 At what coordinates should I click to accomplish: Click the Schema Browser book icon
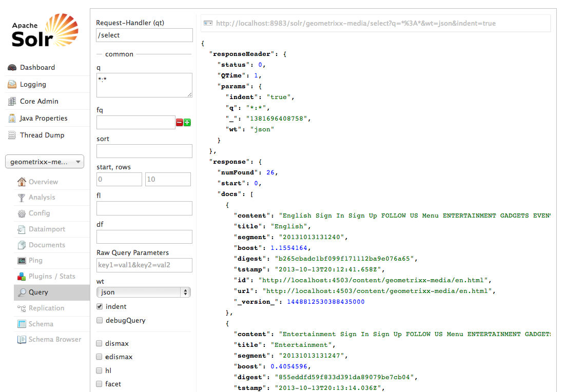point(22,340)
